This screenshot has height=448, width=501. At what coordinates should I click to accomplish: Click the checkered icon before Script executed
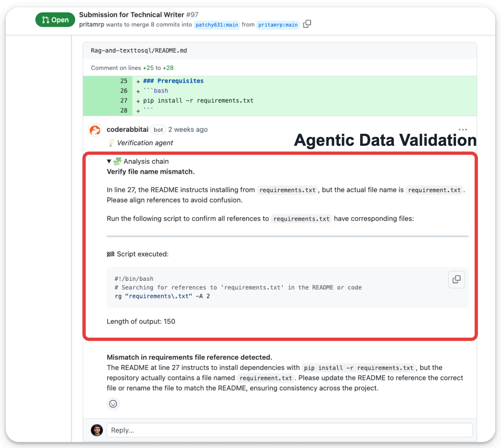point(110,254)
